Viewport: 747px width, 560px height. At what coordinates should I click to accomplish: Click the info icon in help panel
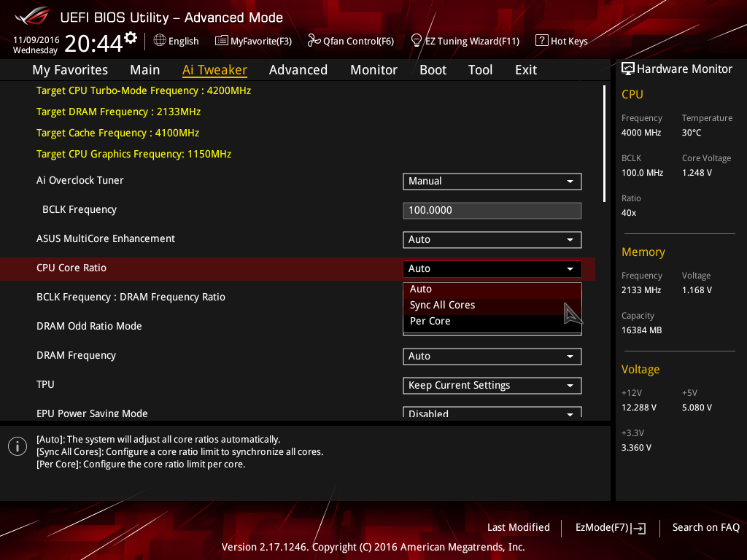[18, 446]
